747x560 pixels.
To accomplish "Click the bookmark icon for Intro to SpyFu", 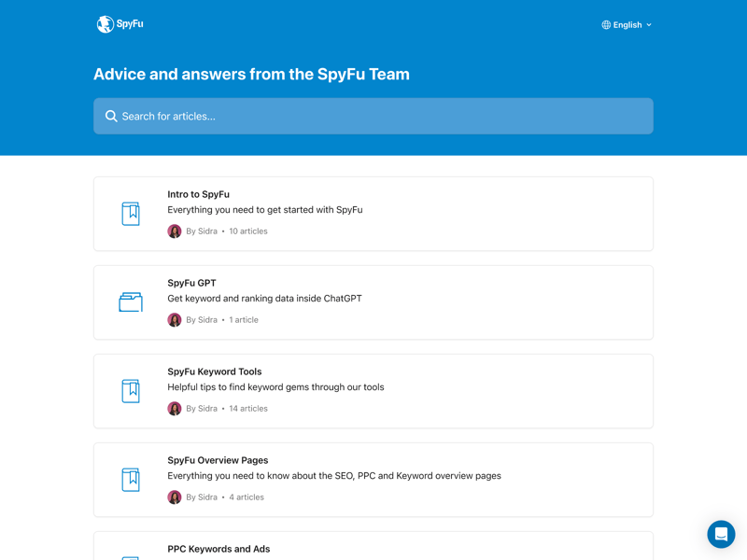I will point(131,214).
